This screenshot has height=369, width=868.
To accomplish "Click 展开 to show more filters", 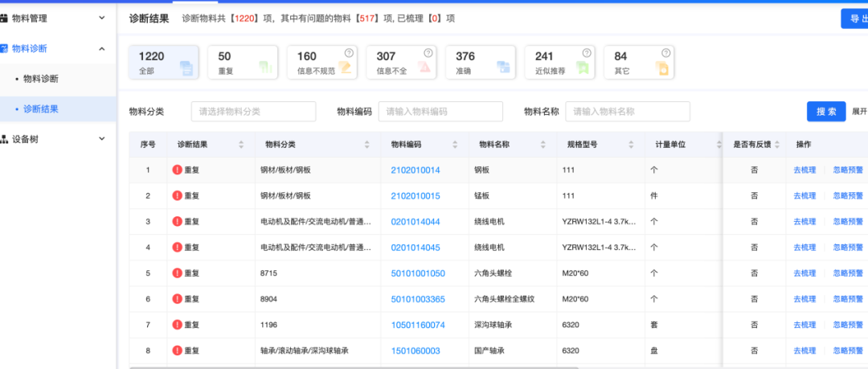I will pyautogui.click(x=860, y=112).
